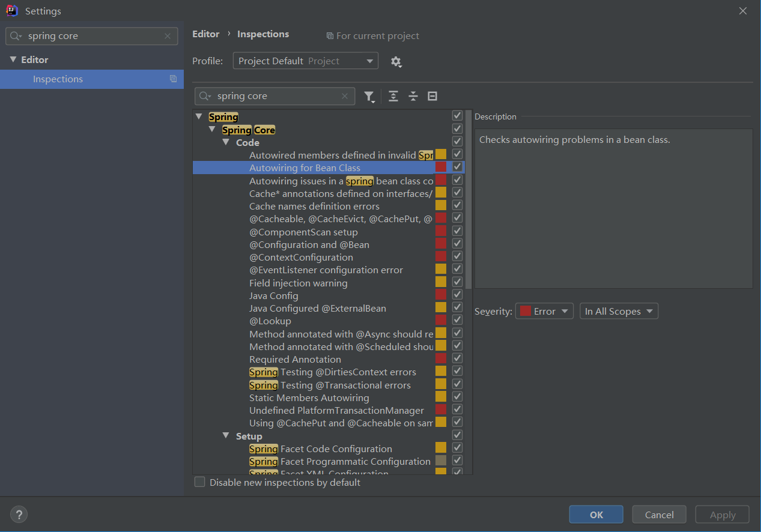Select Inspections in the left sidebar
Viewport: 761px width, 532px height.
58,79
